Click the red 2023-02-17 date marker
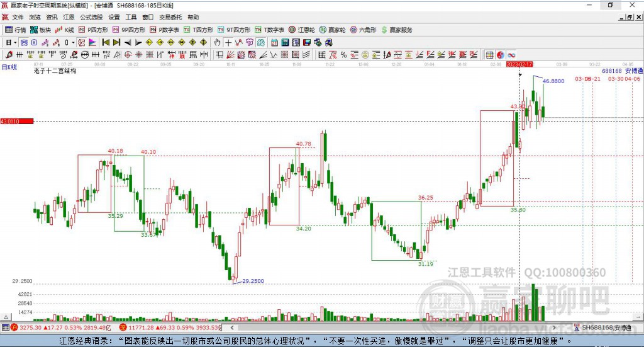The width and height of the screenshot is (644, 347). (519, 64)
